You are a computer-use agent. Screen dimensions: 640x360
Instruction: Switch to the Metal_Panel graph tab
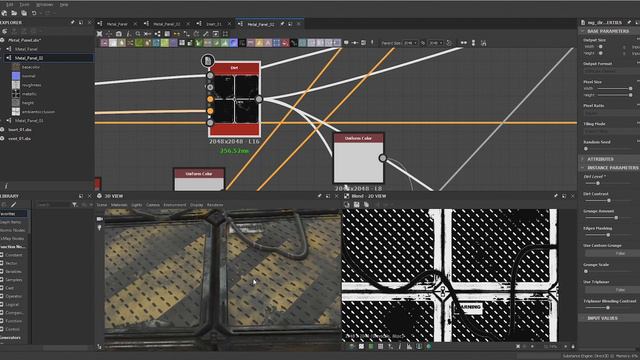(117, 24)
